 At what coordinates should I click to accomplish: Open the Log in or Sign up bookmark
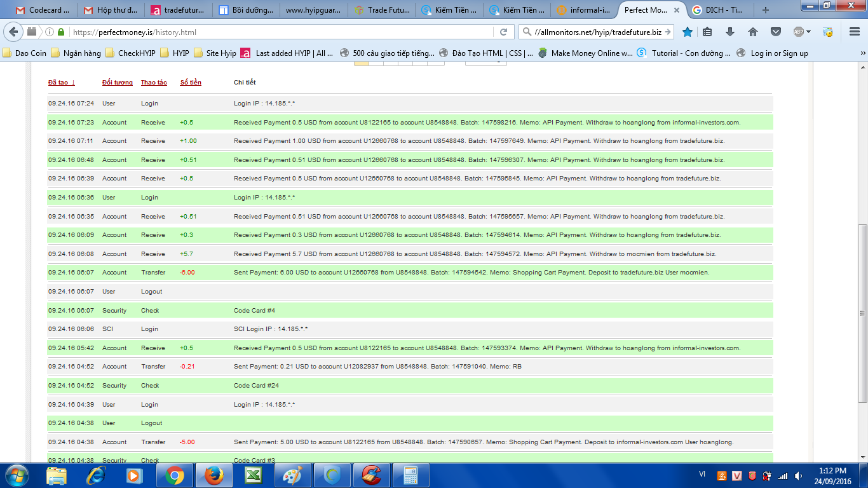tap(772, 53)
